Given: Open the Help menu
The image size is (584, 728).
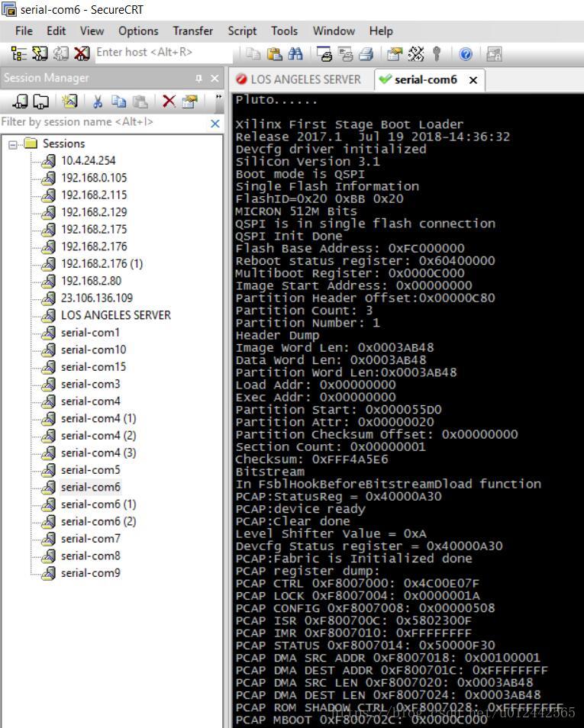Looking at the screenshot, I should [x=381, y=31].
